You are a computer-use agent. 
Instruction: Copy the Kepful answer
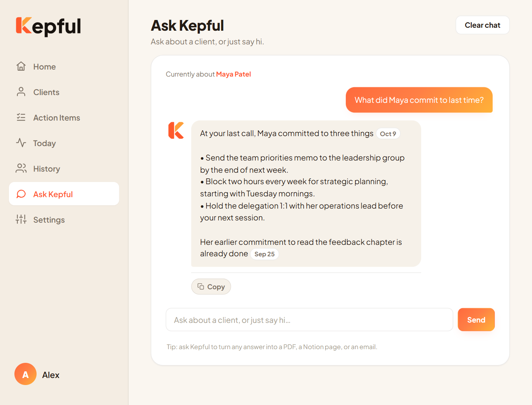[x=211, y=287]
